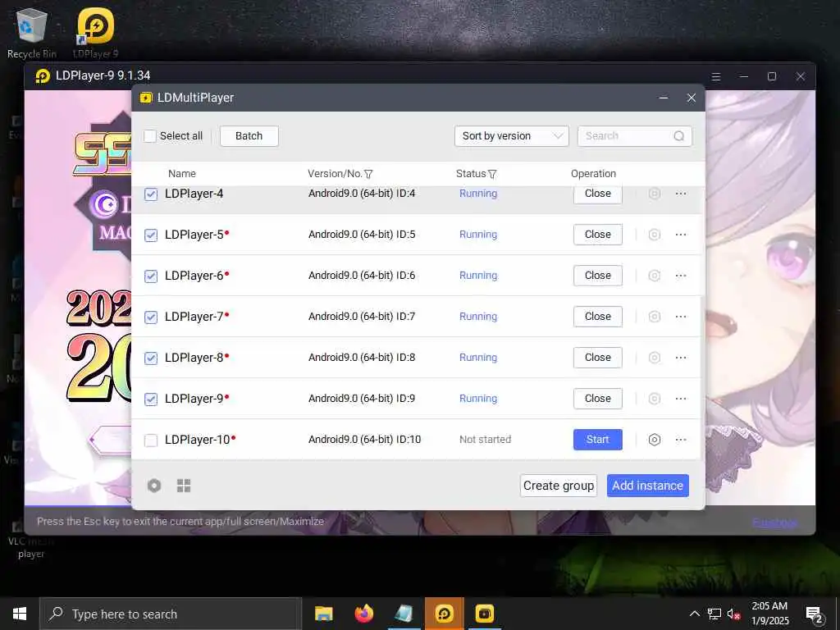This screenshot has width=840, height=630.
Task: Uncheck LDPlayer-5 checkbox
Action: [151, 235]
